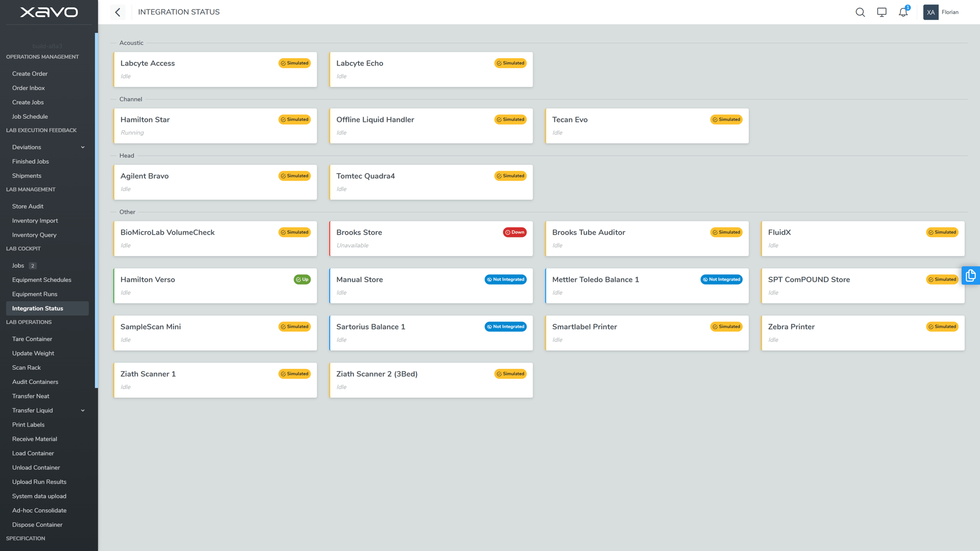980x551 pixels.
Task: Click Simulated badge on Zebra Printer
Action: tap(942, 327)
